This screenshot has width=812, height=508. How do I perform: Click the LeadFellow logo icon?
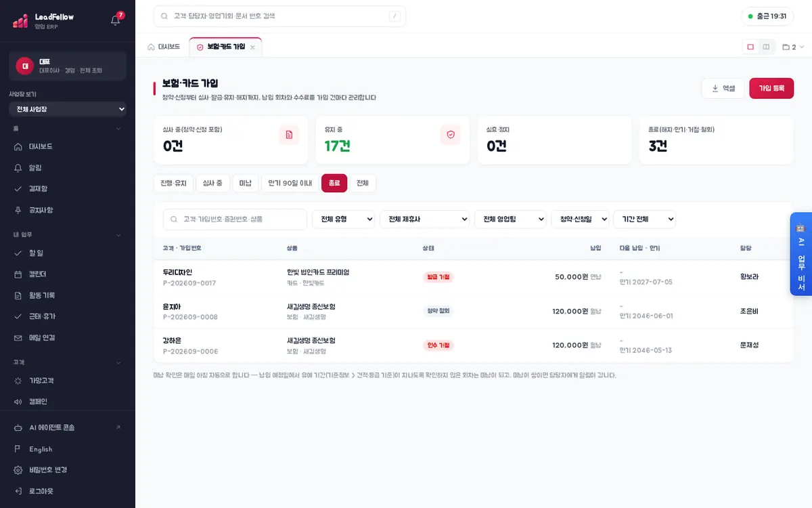point(20,21)
